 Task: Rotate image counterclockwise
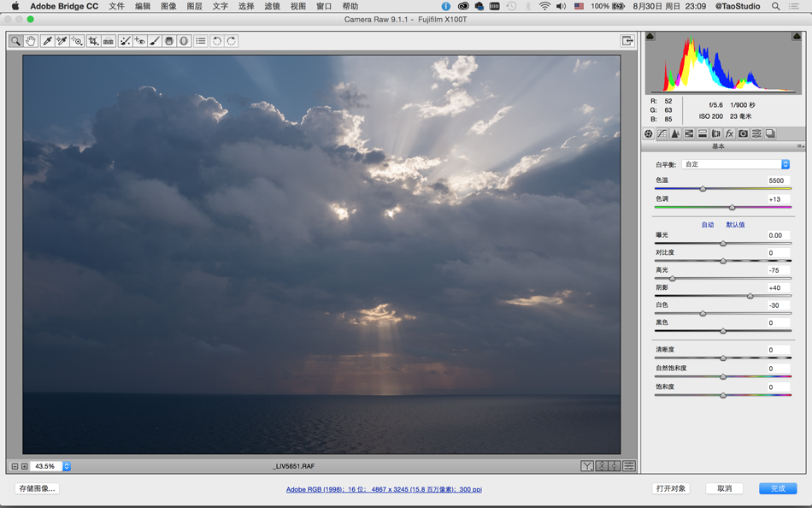pyautogui.click(x=217, y=41)
